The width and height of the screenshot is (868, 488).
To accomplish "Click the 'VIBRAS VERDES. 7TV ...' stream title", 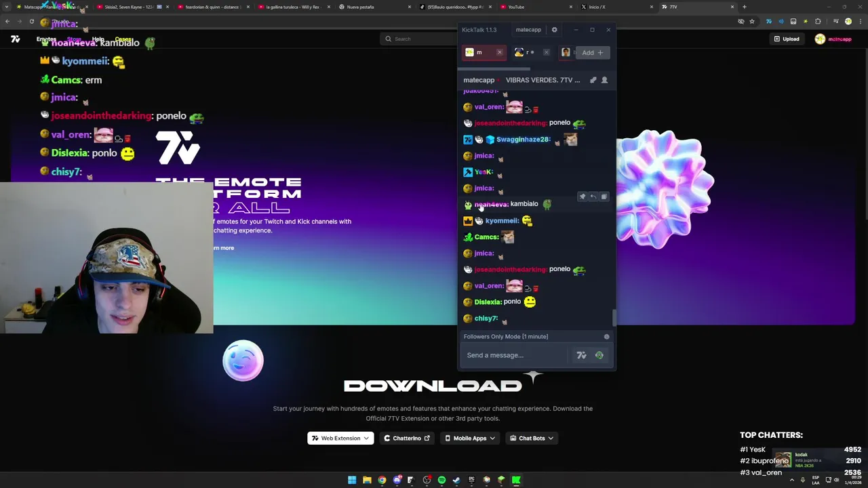I will 542,80.
